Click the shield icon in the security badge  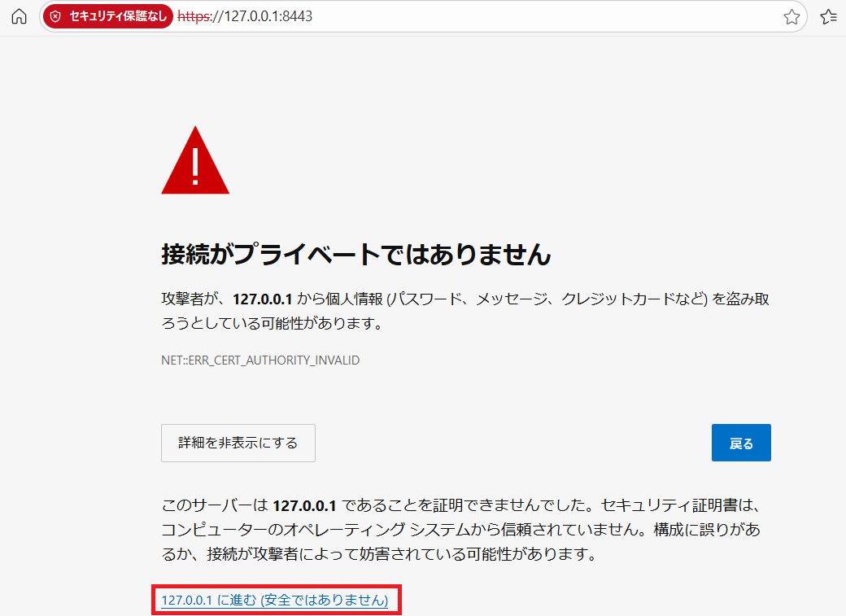pyautogui.click(x=56, y=16)
